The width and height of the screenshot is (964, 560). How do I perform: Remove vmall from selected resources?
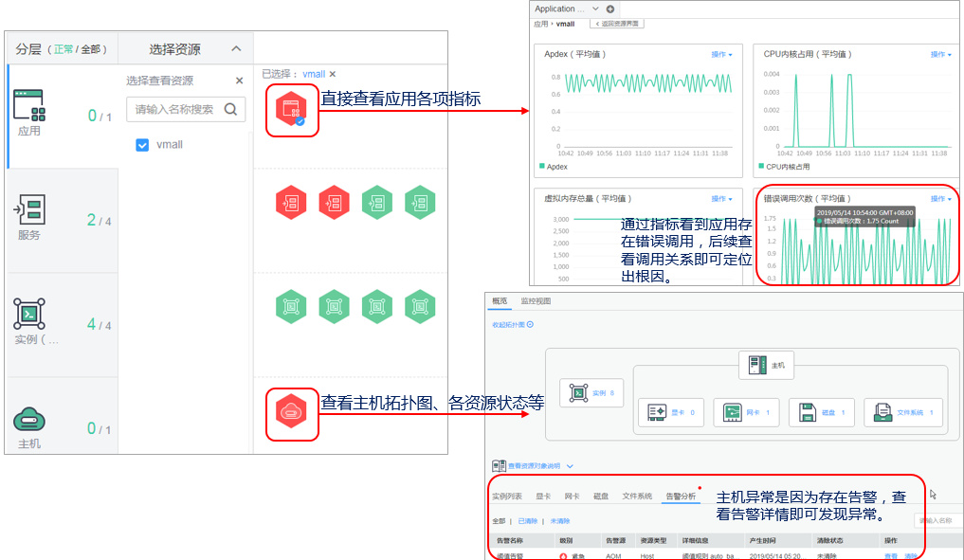[333, 74]
